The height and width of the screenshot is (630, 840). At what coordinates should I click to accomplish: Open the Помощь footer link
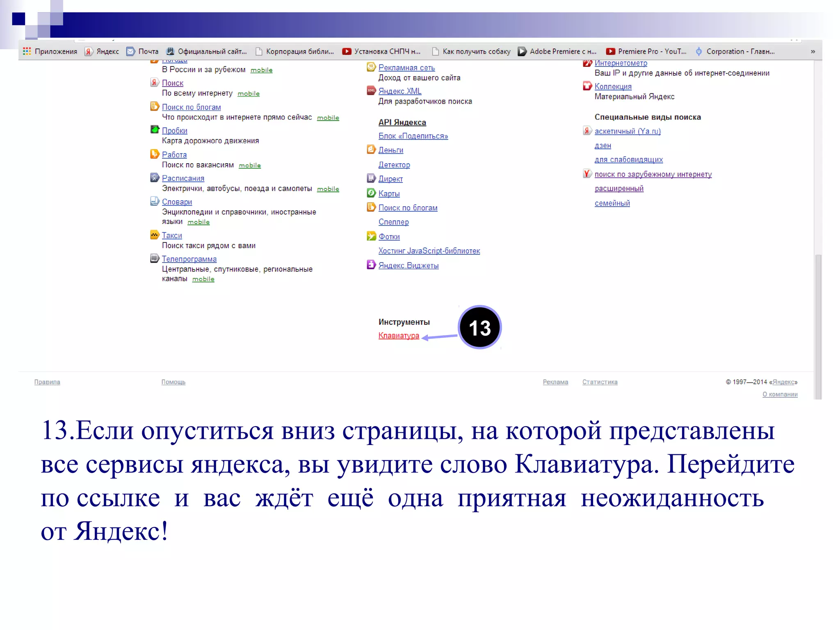pyautogui.click(x=173, y=382)
